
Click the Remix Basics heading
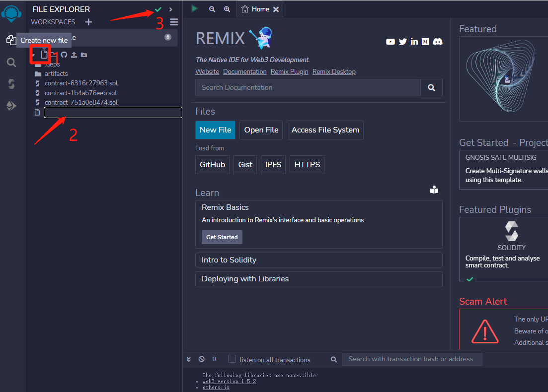pos(225,207)
